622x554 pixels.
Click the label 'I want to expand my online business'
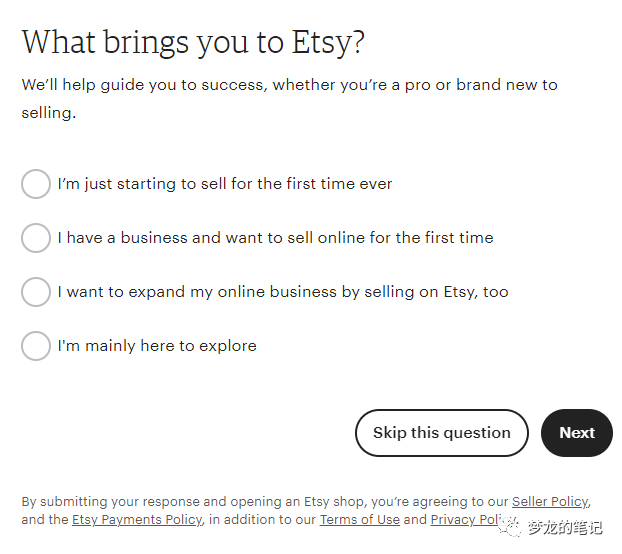pyautogui.click(x=283, y=292)
